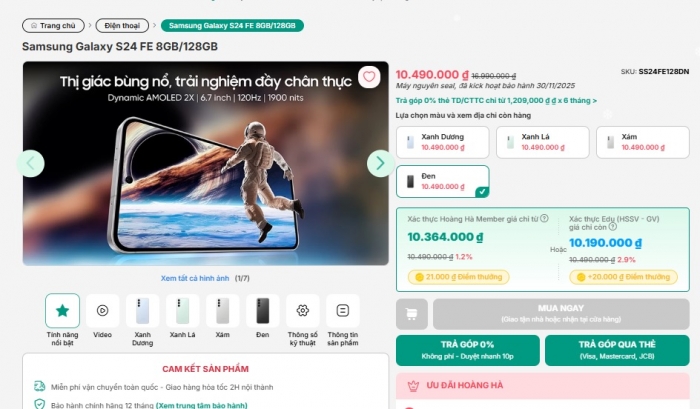This screenshot has height=409, width=700.
Task: Show next product image with right arrow
Action: pyautogui.click(x=380, y=163)
